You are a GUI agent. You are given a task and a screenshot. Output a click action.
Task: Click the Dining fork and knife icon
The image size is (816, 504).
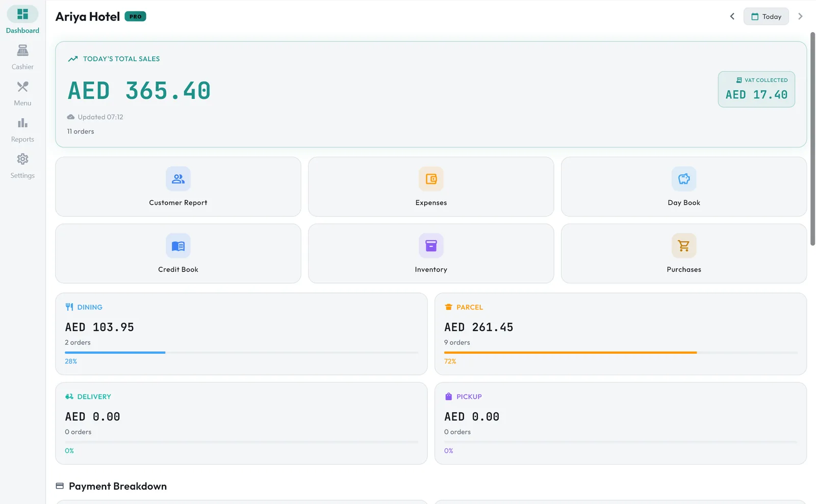point(69,307)
